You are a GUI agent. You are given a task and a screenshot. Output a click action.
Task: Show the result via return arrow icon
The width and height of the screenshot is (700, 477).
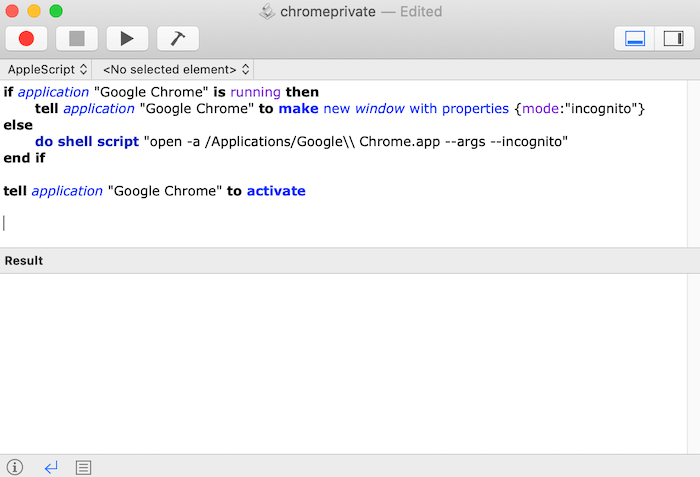(x=51, y=467)
